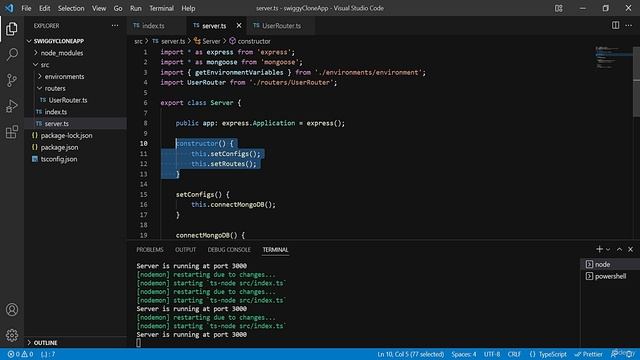Open the View menu
This screenshot has width=640, height=360.
coord(99,8)
